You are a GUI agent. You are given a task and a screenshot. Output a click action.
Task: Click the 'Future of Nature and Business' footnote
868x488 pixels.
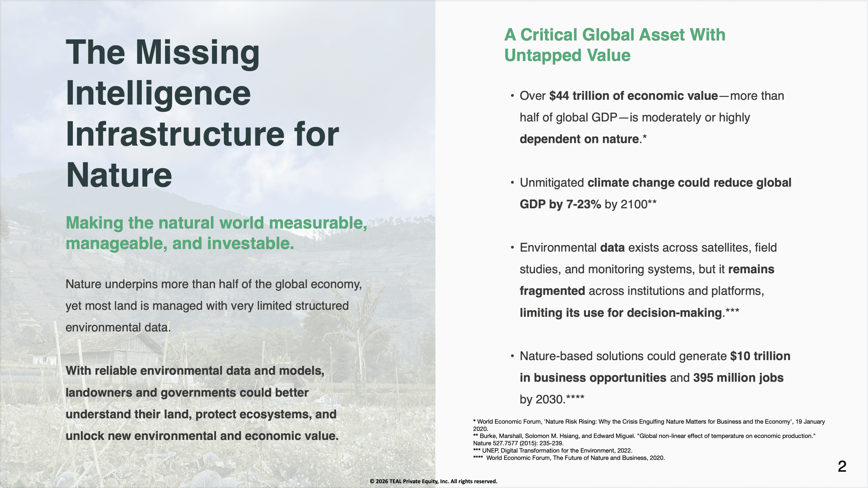pos(573,458)
